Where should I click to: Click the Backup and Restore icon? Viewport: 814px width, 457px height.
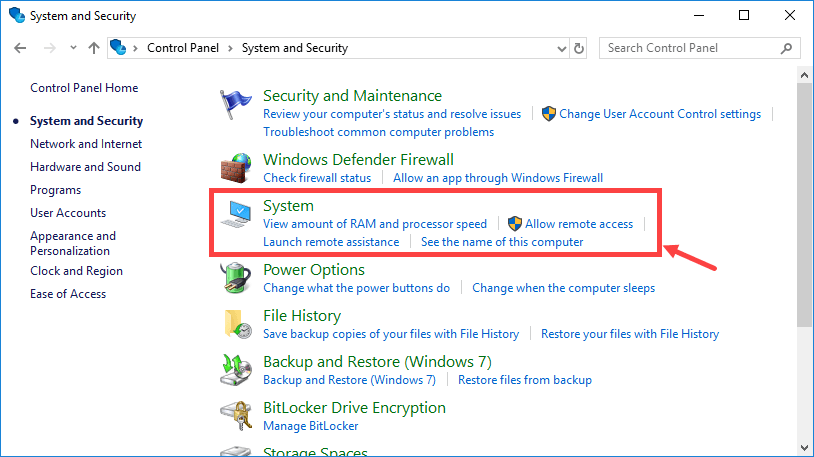236,369
